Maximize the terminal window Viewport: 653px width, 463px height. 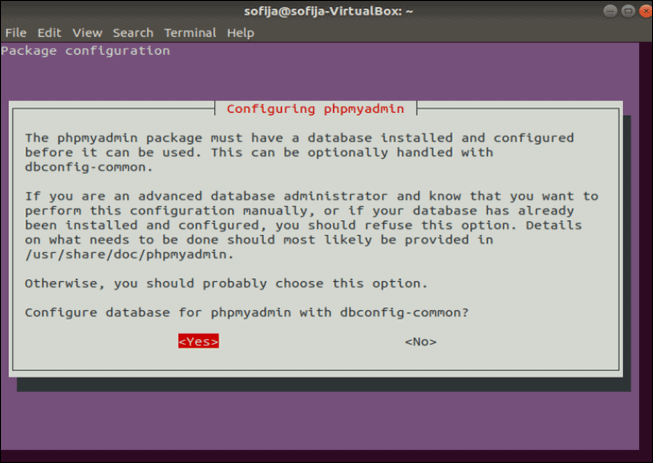[628, 11]
